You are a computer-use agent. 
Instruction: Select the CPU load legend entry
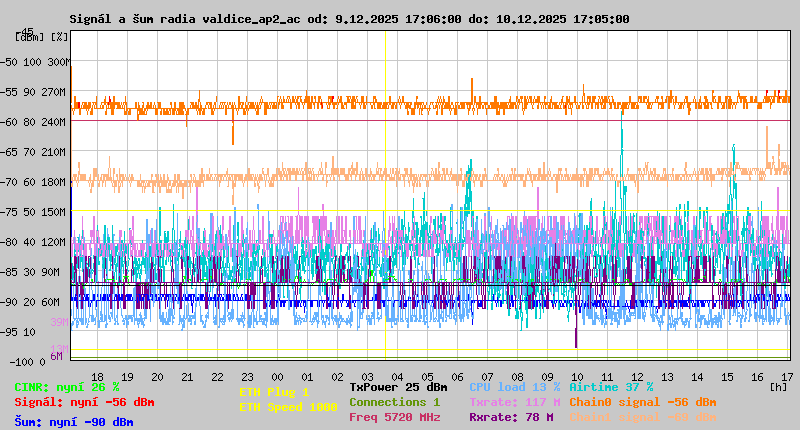click(x=514, y=387)
